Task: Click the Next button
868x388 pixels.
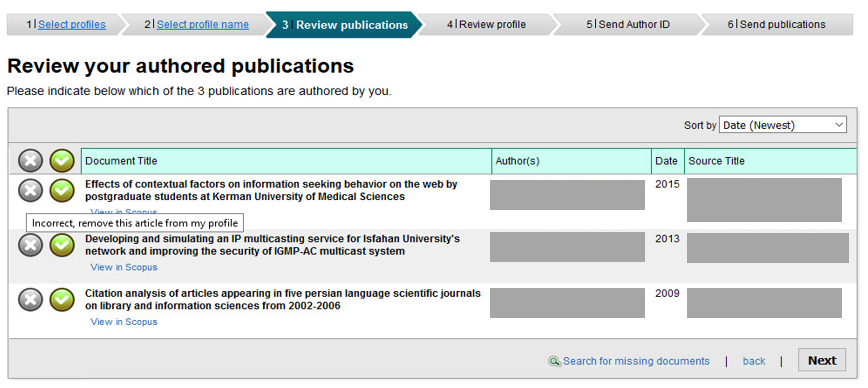Action: coord(822,360)
